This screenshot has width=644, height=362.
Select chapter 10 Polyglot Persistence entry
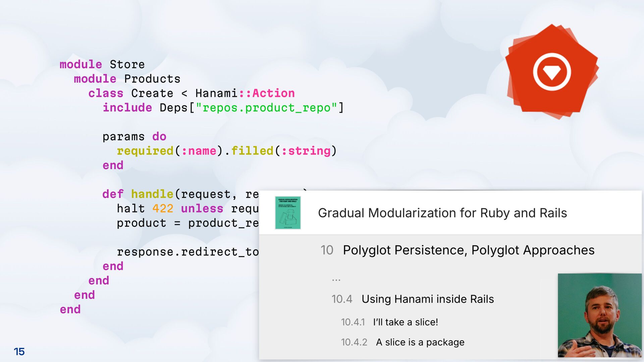point(468,250)
